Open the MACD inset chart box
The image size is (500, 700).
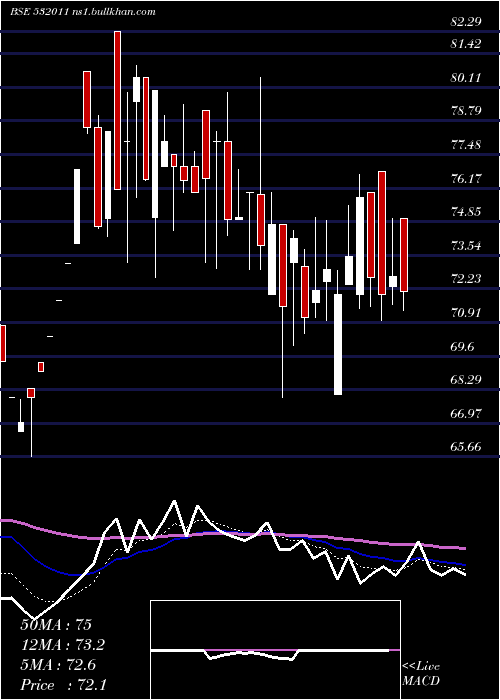coord(275,650)
